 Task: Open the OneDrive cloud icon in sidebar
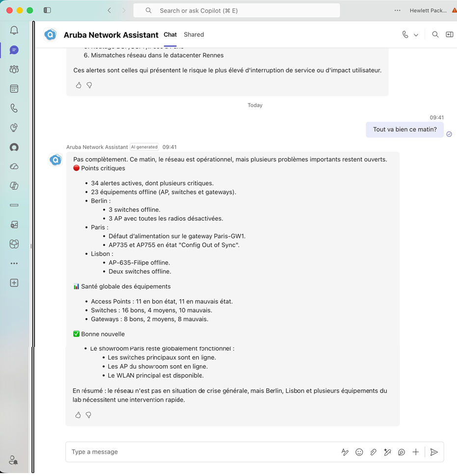pos(14,166)
